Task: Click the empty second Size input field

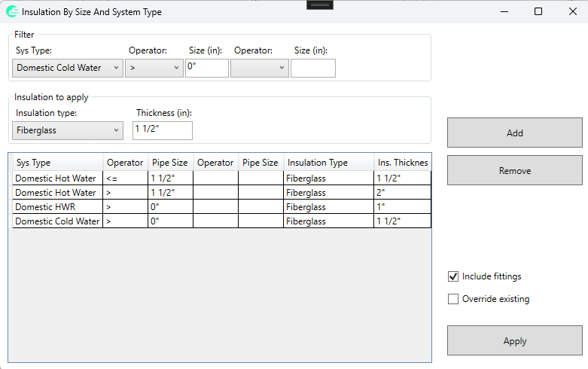Action: [312, 68]
